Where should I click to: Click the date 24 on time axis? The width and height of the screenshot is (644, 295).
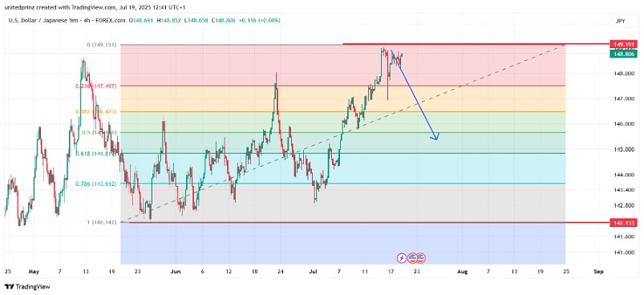coord(281,271)
